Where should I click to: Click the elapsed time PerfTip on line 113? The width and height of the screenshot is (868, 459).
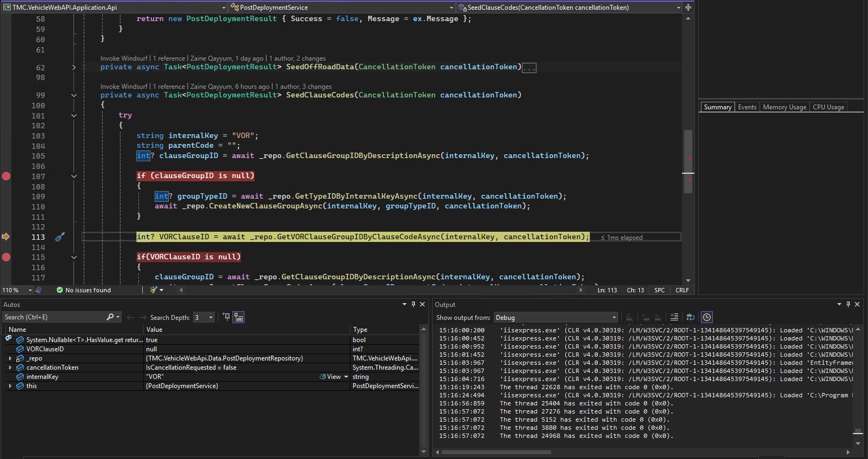(x=622, y=238)
